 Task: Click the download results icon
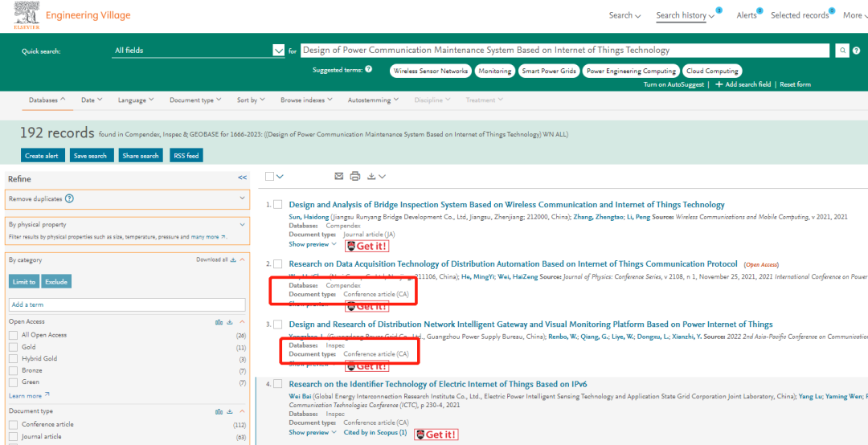pyautogui.click(x=371, y=176)
